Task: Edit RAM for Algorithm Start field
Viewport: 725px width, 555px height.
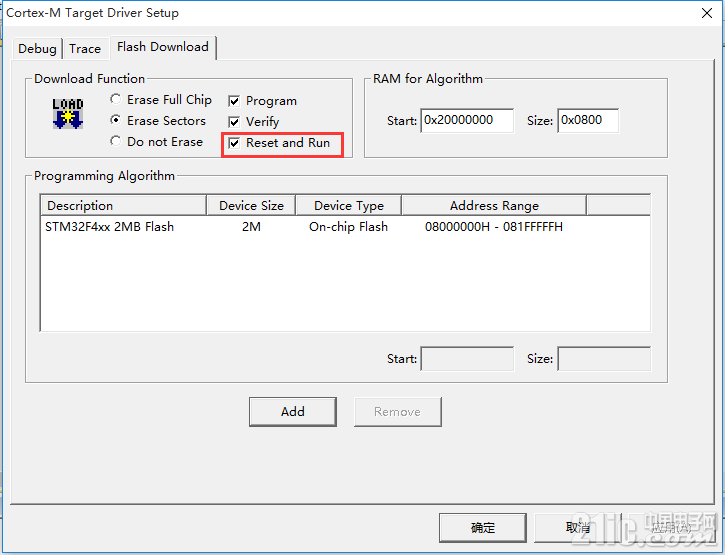Action: [x=467, y=121]
